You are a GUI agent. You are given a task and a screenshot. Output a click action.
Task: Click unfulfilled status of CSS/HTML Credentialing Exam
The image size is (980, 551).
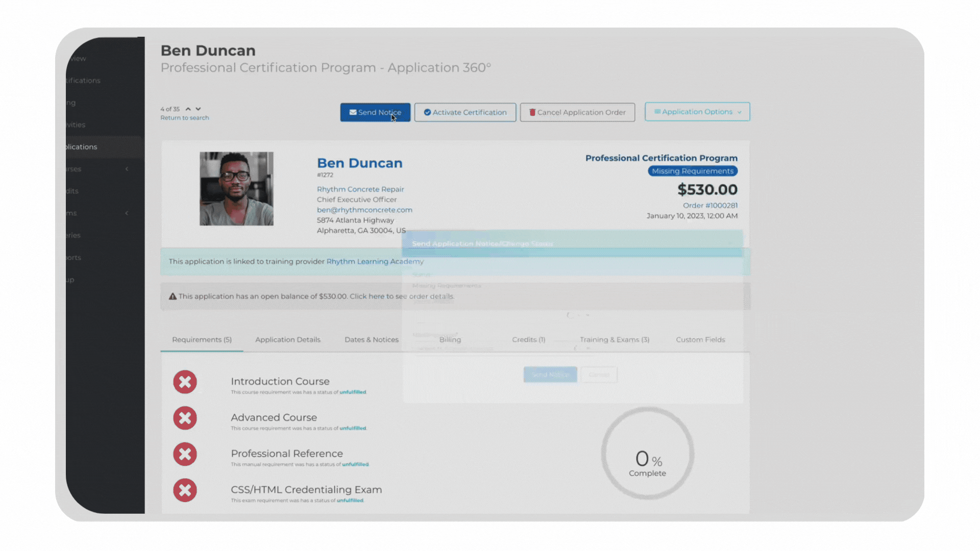tap(350, 500)
